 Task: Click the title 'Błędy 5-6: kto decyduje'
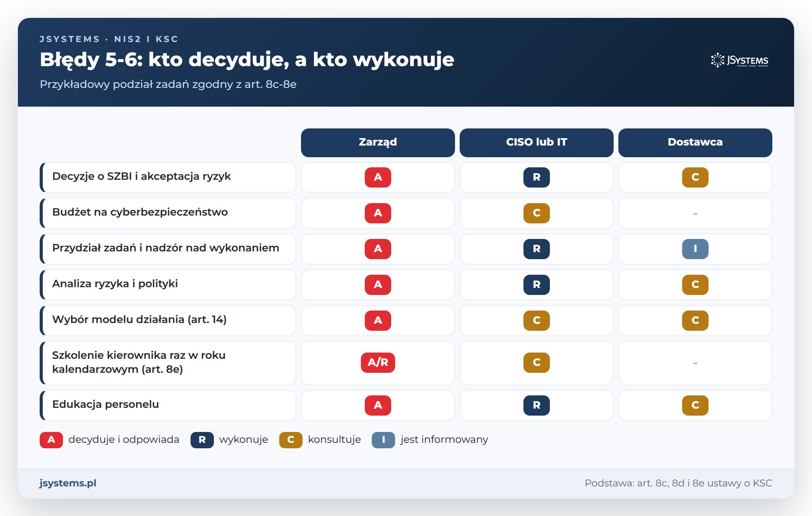pyautogui.click(x=247, y=60)
